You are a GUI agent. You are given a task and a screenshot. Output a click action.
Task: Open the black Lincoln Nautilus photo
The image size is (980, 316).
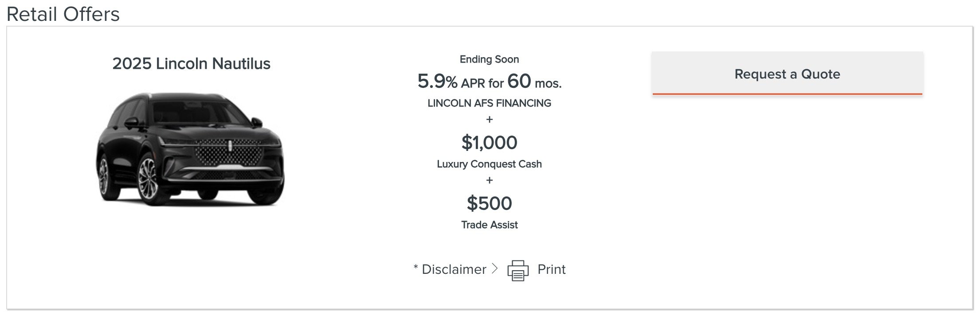point(191,149)
